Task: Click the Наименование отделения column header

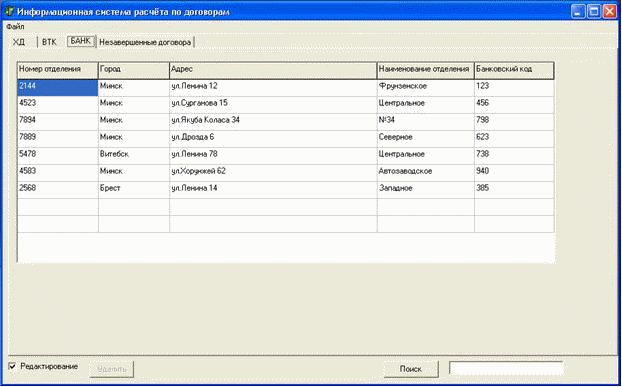Action: tap(426, 71)
